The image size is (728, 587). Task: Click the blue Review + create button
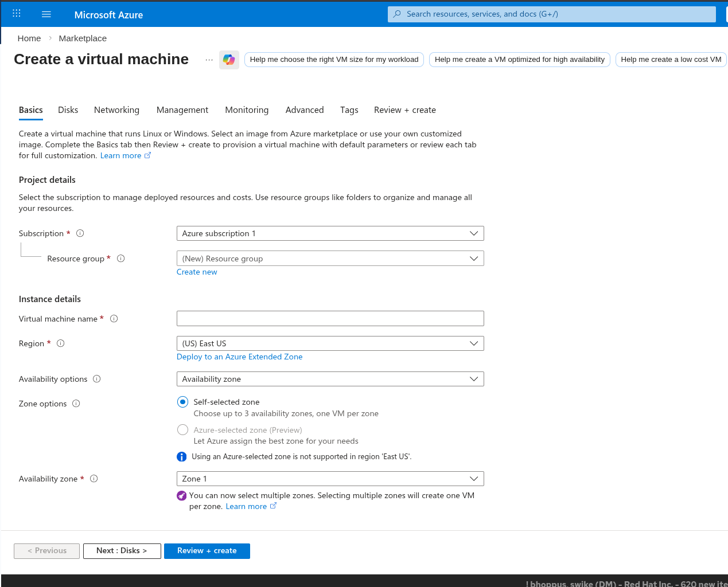207,551
